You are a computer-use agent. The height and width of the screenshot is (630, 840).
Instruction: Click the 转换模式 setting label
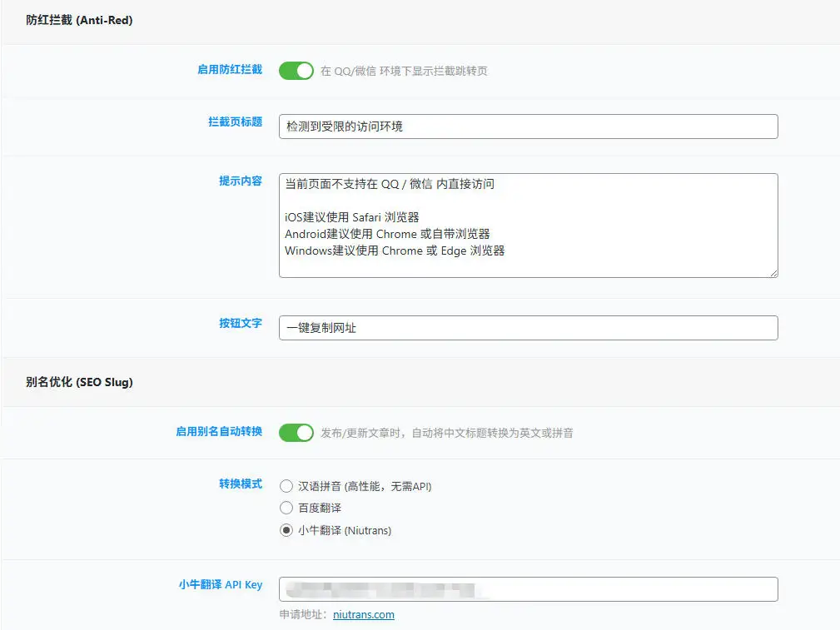click(x=240, y=486)
